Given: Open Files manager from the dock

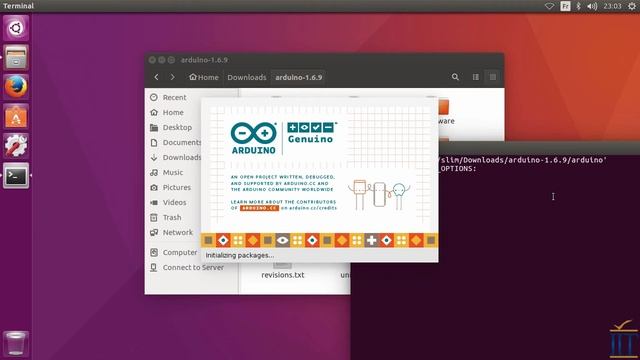Looking at the screenshot, I should click(16, 58).
